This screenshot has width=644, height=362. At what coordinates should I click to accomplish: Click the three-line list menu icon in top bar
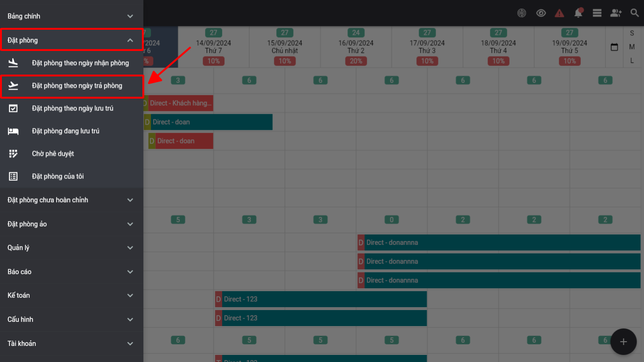[597, 13]
